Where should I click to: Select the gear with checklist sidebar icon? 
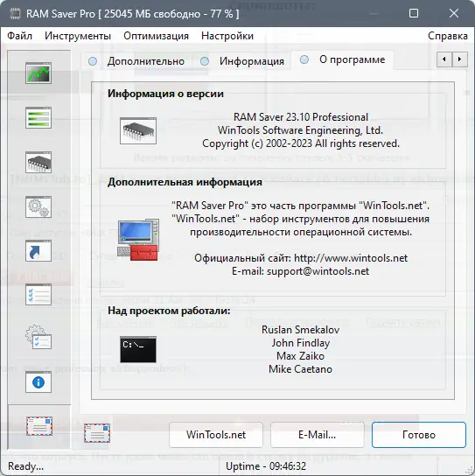[38, 337]
